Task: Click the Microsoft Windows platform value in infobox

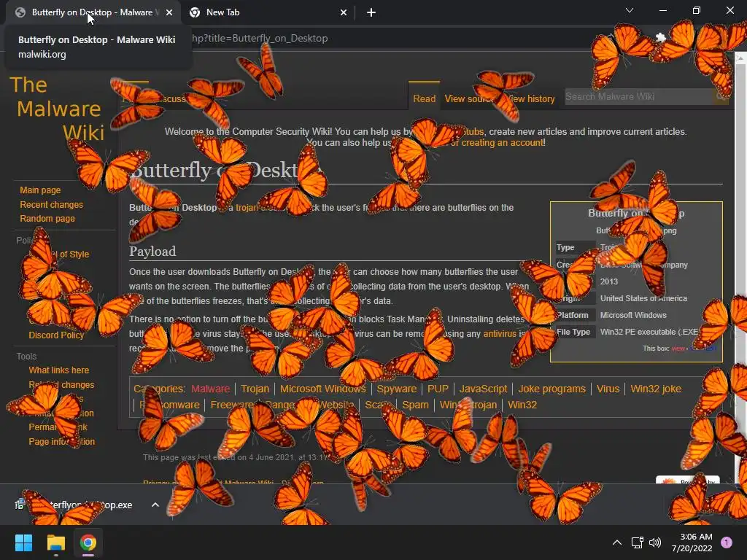Action: [x=633, y=315]
